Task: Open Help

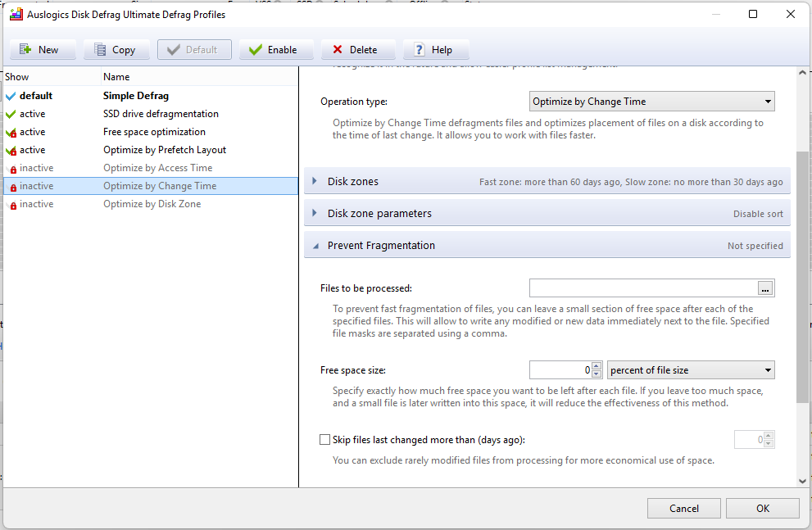Action: 436,50
